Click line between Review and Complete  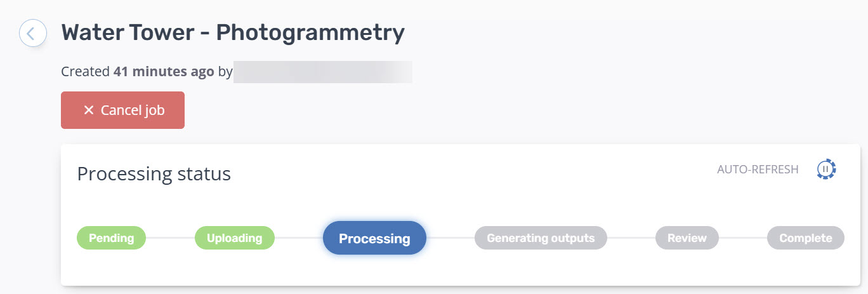pos(742,238)
